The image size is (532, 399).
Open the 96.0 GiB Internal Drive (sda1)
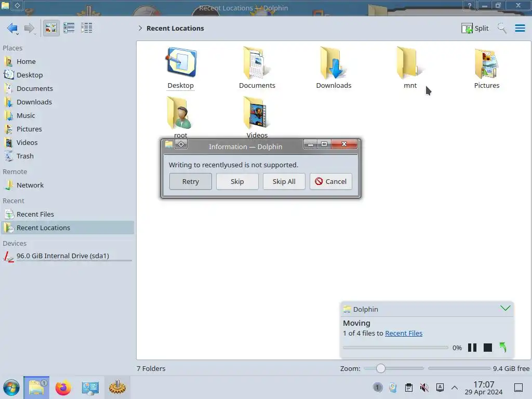tap(67, 256)
